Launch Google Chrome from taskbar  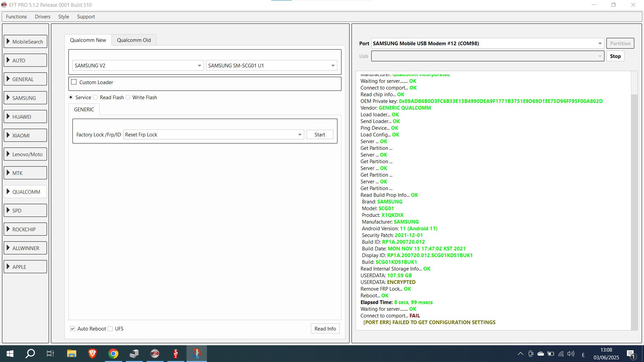113,354
